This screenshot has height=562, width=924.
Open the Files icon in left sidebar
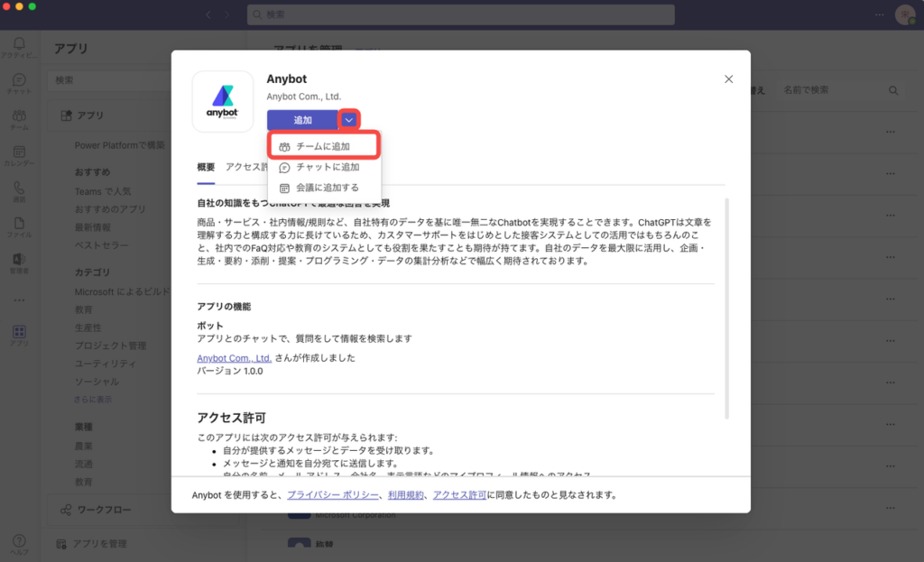coord(19,226)
